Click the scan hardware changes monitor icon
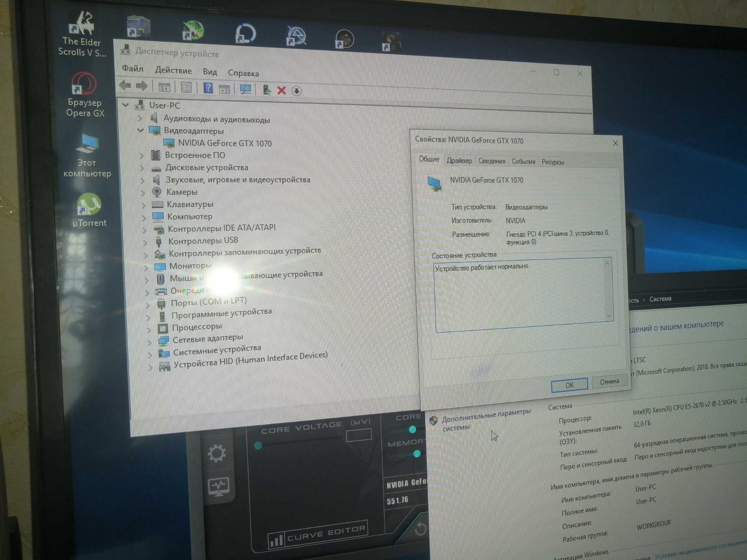Image resolution: width=747 pixels, height=560 pixels. 245,89
